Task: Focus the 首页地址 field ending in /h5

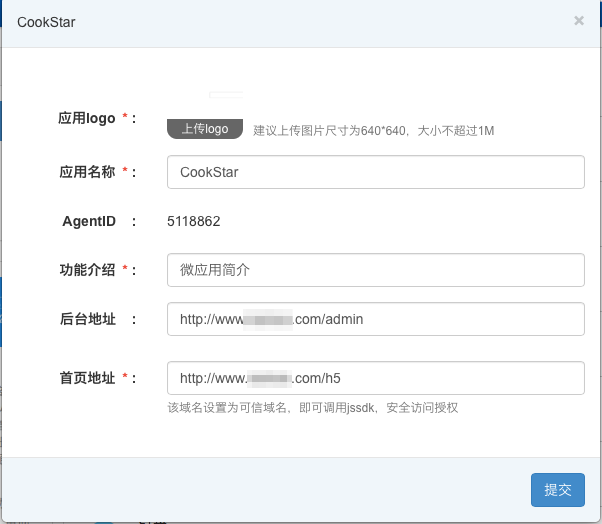Action: (x=376, y=378)
